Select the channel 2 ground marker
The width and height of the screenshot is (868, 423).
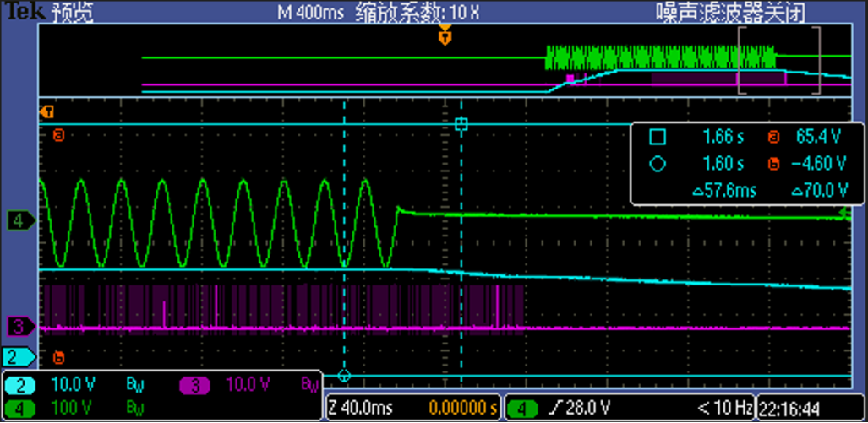[x=19, y=356]
